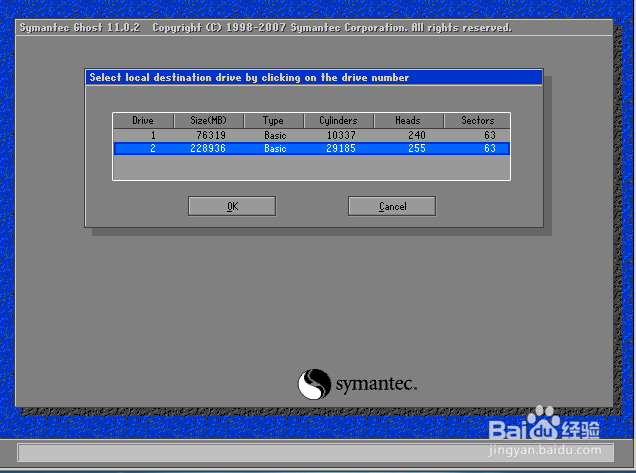Click the Cancel button
The height and width of the screenshot is (473, 636).
[x=392, y=206]
